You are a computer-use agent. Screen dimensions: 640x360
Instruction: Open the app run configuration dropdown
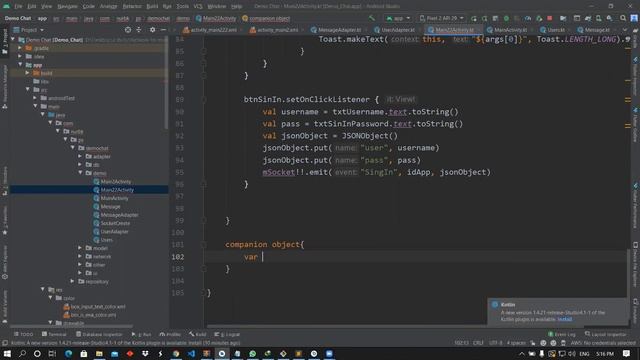click(x=398, y=18)
